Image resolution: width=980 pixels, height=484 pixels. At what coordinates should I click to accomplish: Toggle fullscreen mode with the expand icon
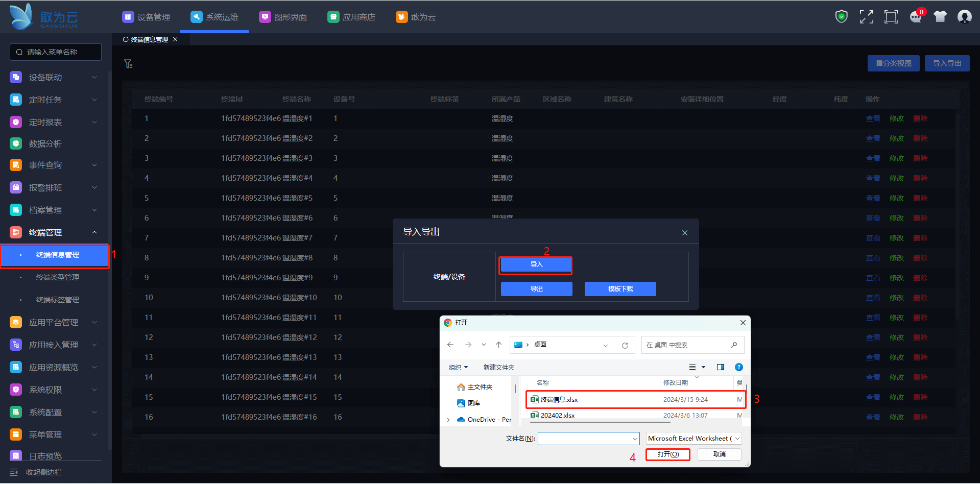tap(866, 17)
